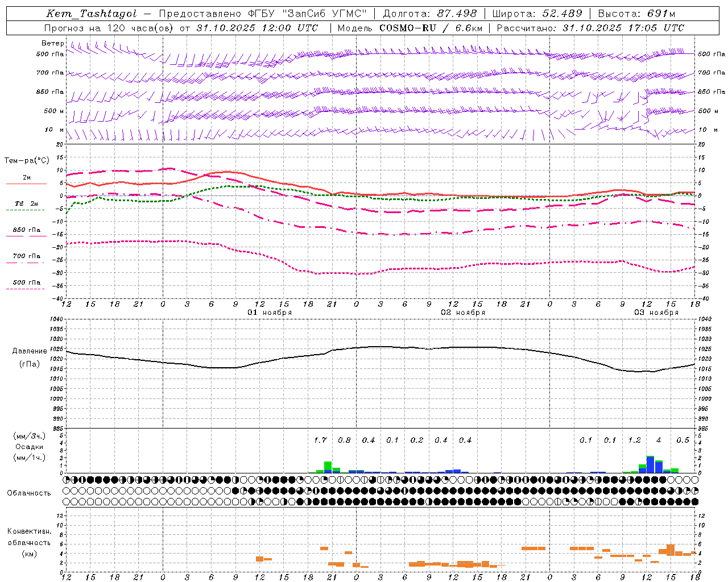Click the Осадки precipitation label
728x582 pixels.
tap(30, 447)
